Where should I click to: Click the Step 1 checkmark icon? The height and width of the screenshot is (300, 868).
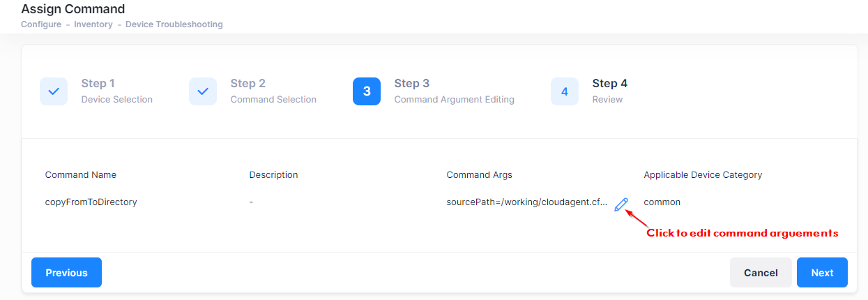(x=54, y=91)
